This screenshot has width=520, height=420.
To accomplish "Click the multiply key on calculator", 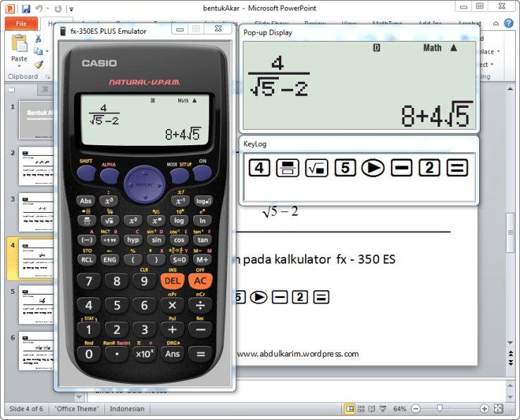I will [x=173, y=305].
